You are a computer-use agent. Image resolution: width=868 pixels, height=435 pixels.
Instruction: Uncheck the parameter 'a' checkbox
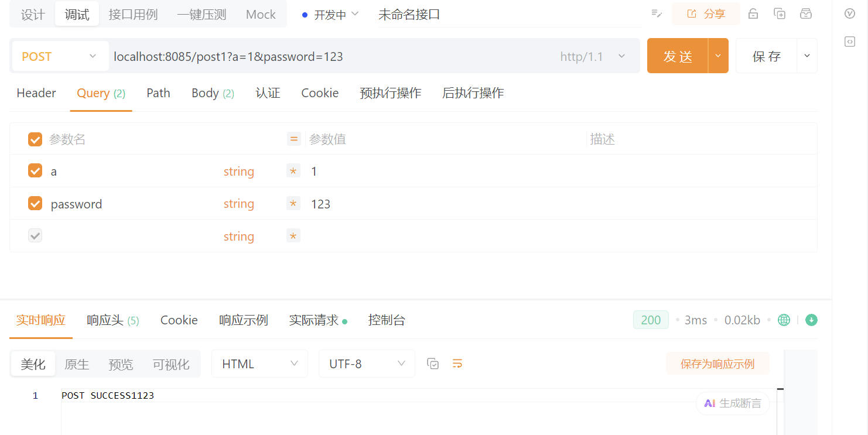[x=35, y=171]
